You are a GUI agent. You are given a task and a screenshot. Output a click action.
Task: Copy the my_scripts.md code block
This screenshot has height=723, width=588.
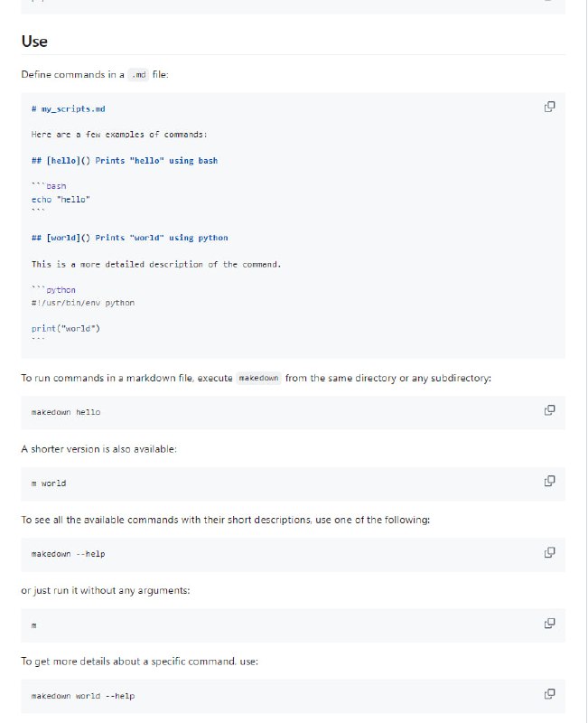coord(549,107)
